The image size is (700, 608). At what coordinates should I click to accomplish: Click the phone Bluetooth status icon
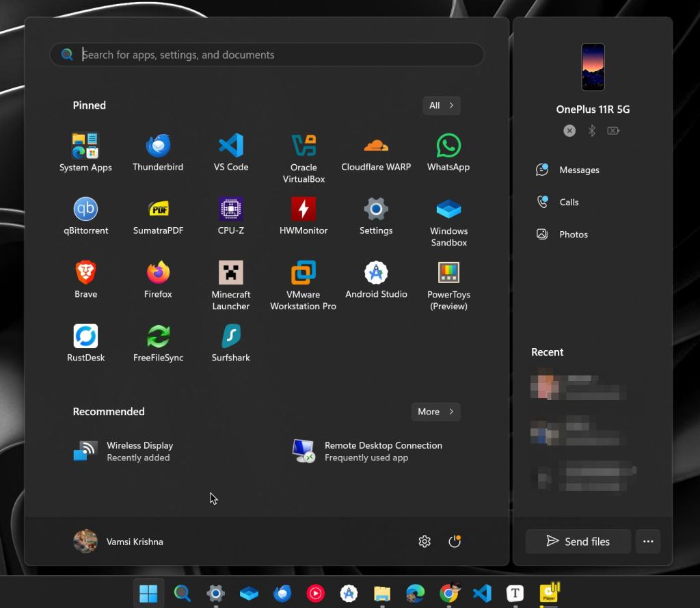click(x=591, y=131)
